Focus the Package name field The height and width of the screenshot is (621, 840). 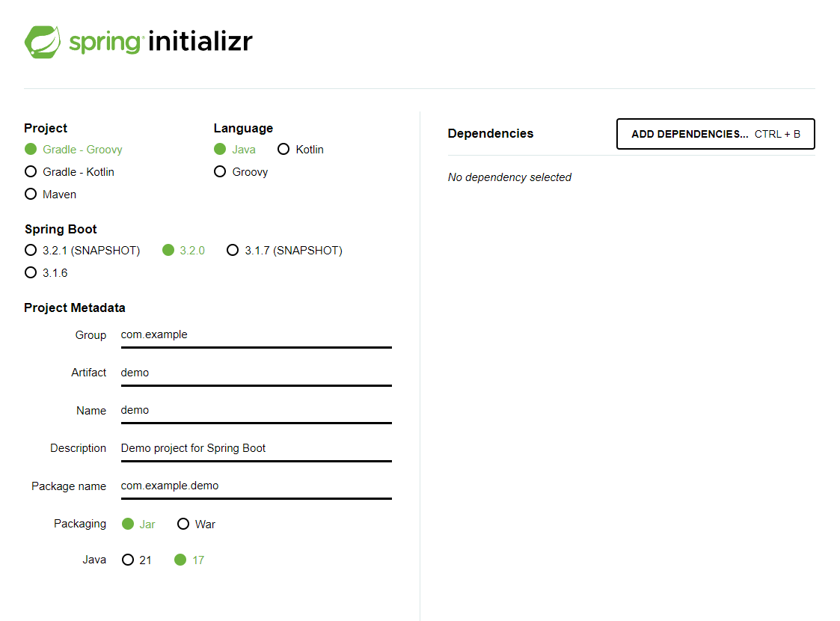click(256, 486)
